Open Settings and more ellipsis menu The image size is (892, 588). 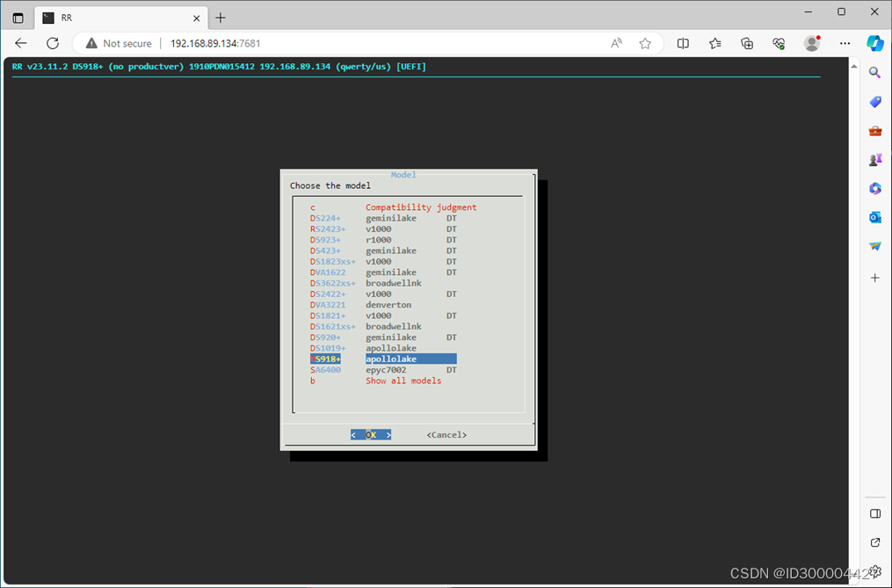pos(845,43)
